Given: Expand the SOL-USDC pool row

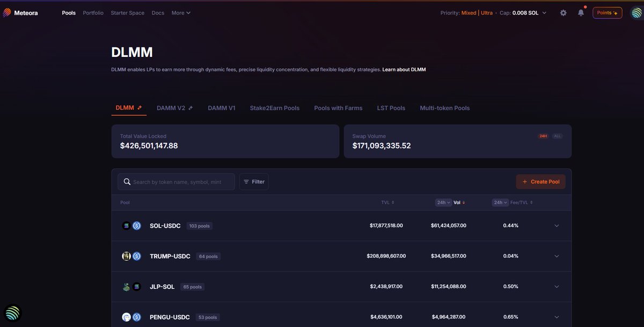Looking at the screenshot, I should (x=557, y=226).
